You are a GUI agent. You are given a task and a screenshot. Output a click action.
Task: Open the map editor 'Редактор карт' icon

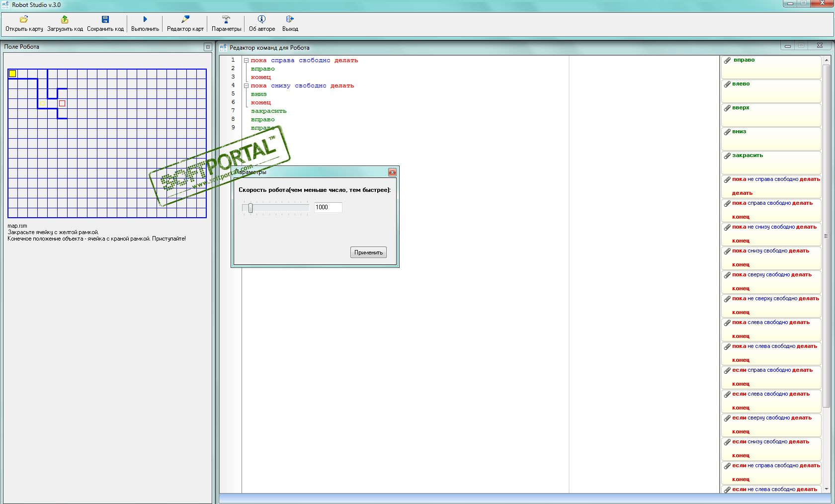pyautogui.click(x=185, y=19)
